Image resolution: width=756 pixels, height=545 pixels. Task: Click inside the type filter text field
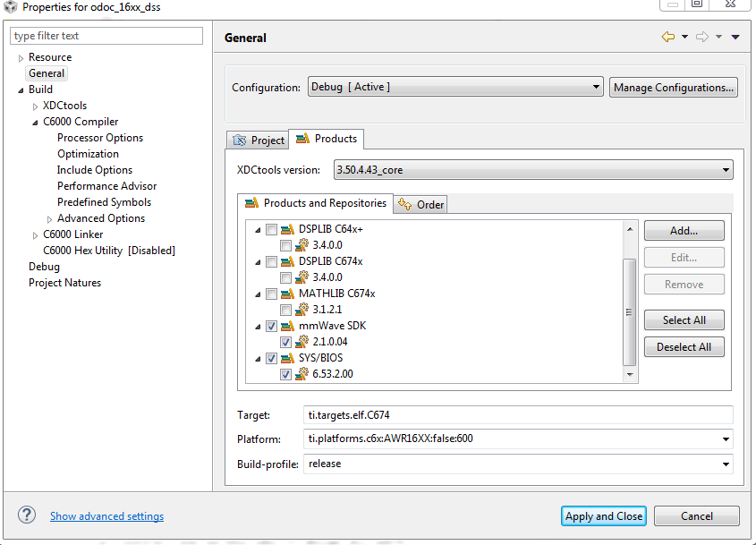click(x=106, y=35)
